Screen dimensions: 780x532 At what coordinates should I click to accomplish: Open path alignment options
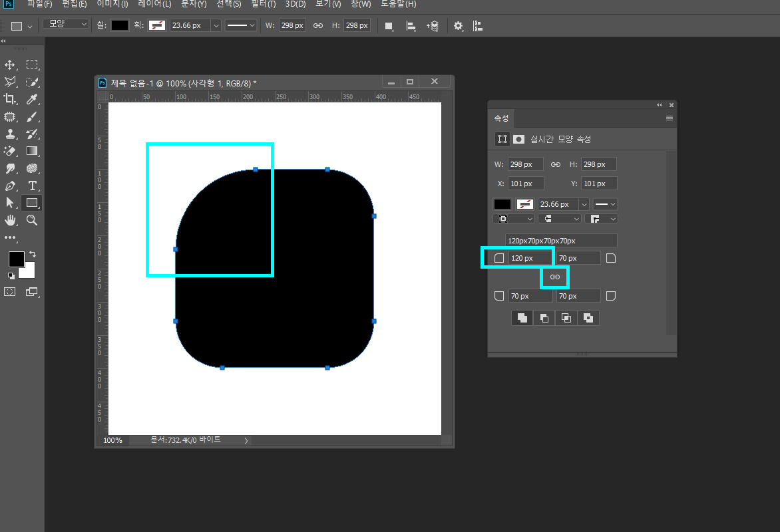click(411, 26)
